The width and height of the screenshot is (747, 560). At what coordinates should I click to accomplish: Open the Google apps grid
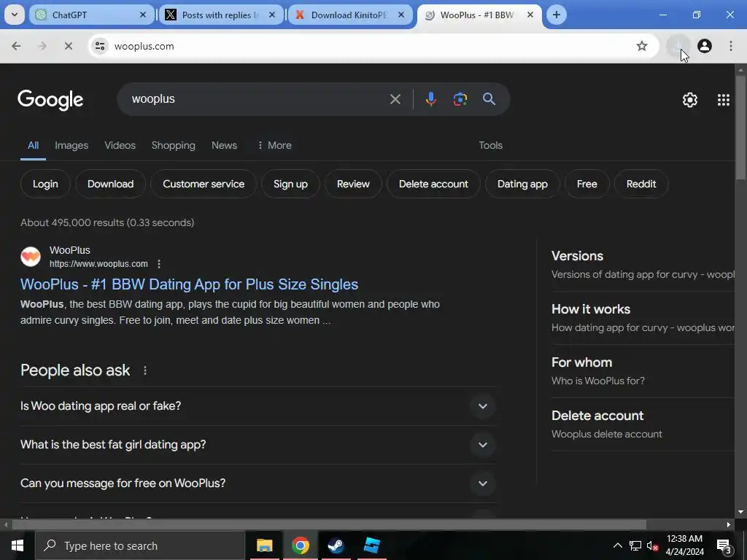[724, 99]
